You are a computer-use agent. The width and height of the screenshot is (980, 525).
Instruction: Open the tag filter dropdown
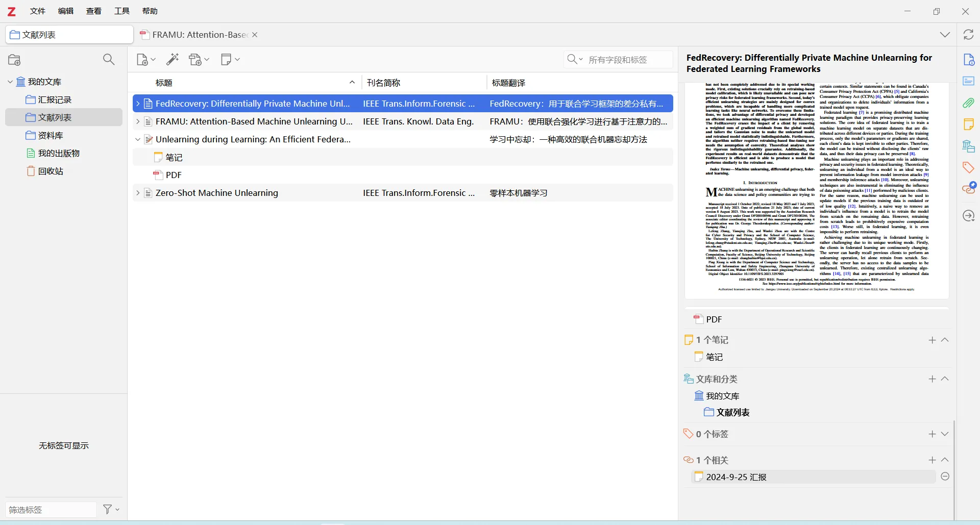[111, 509]
